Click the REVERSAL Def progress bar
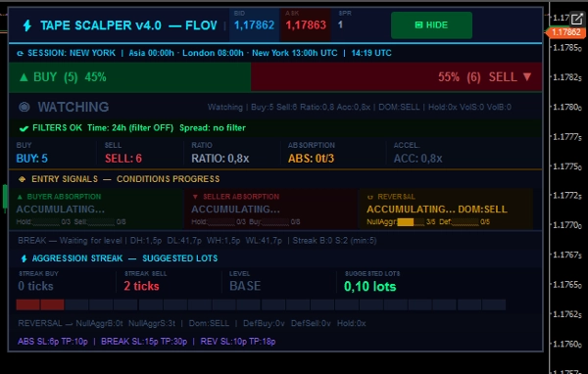588x374 pixels. point(465,222)
